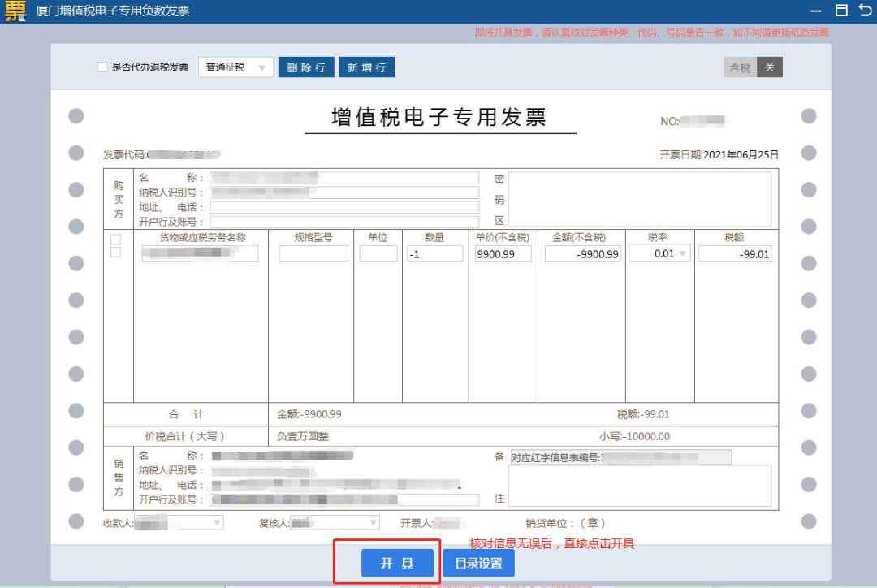
Task: Click the tax amount field -99.01
Action: 735,253
